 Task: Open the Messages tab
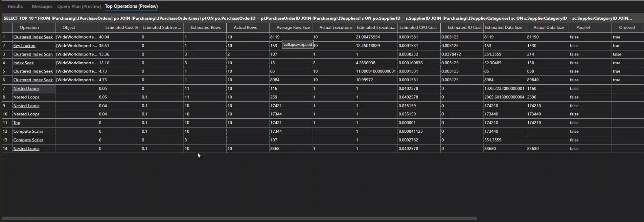(x=42, y=6)
